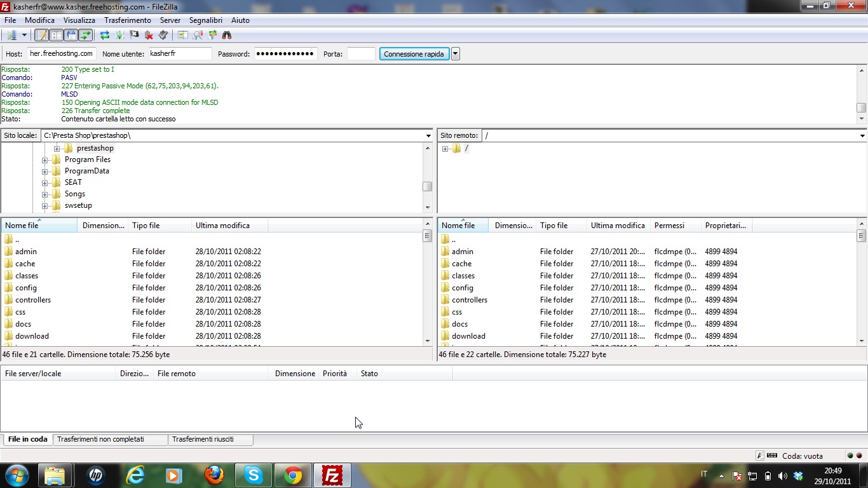This screenshot has height=488, width=868.
Task: Search remote files with the binoculars icon
Action: point(227,36)
